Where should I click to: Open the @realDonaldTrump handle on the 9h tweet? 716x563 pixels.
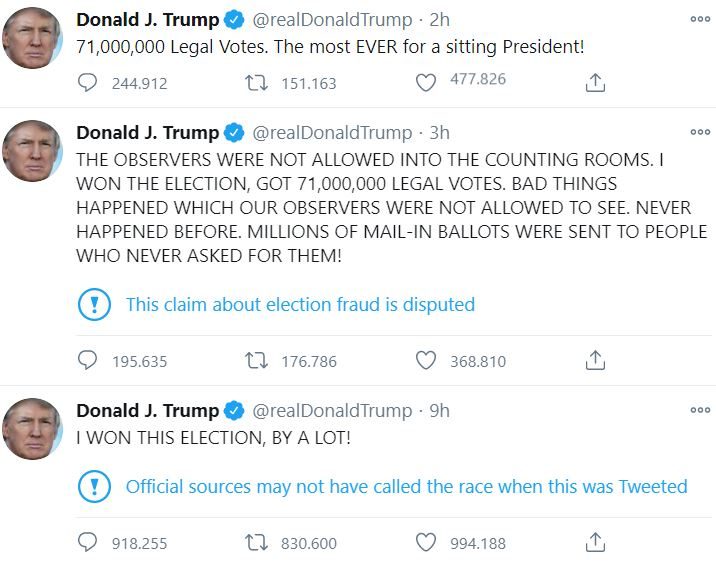tap(331, 411)
